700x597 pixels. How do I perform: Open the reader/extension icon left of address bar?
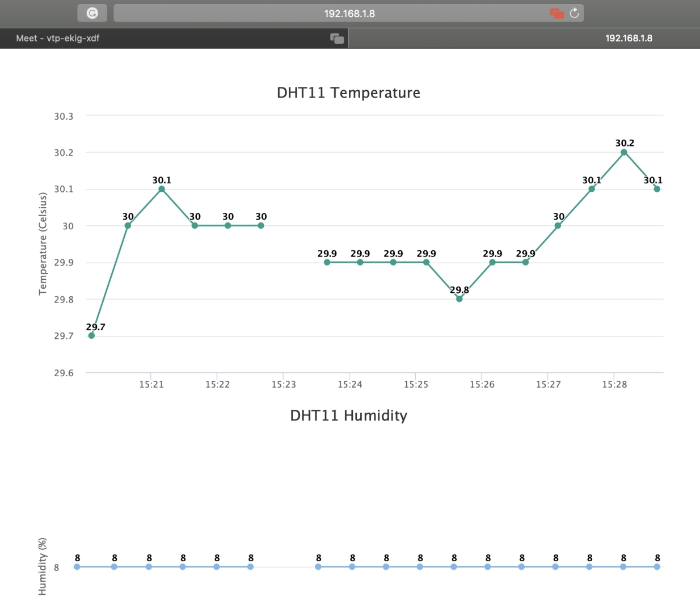click(92, 12)
